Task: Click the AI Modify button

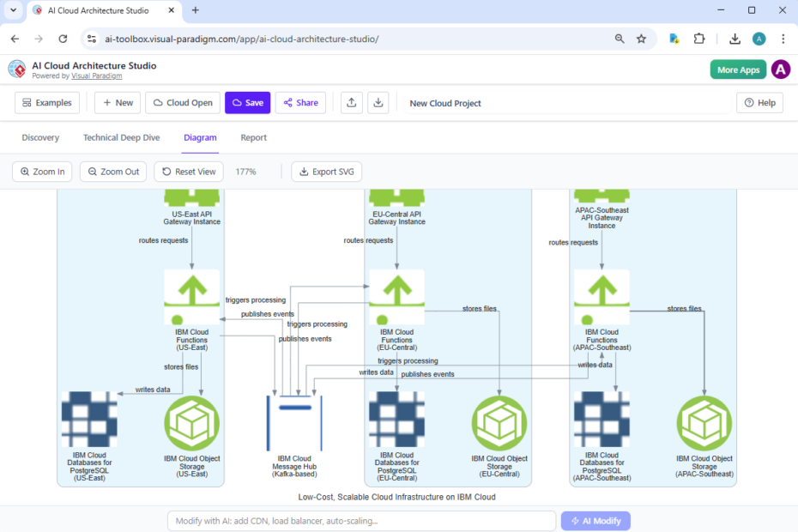Action: (595, 521)
